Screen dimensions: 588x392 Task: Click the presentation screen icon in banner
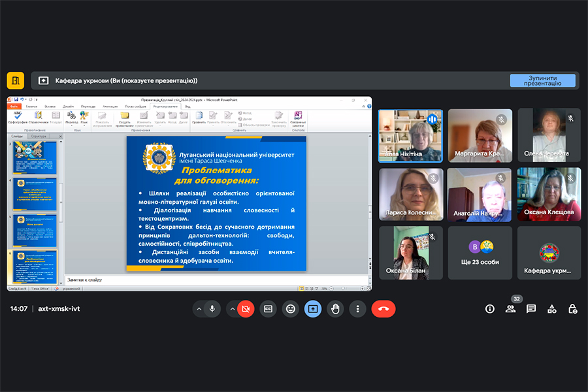point(44,80)
